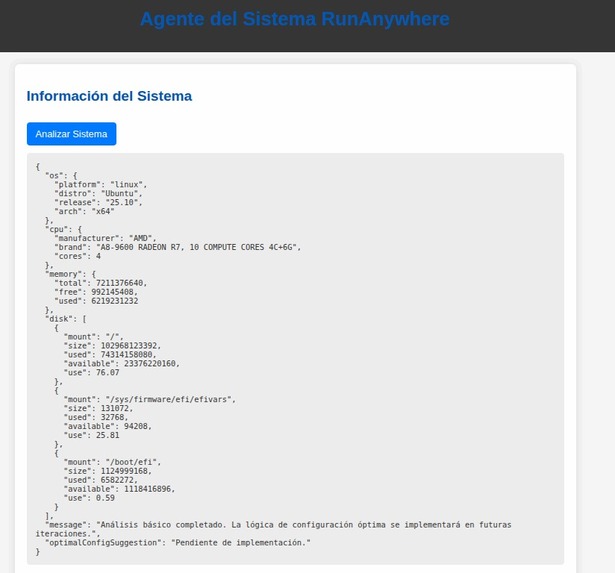Click the "cores": 4 line

pos(78,256)
